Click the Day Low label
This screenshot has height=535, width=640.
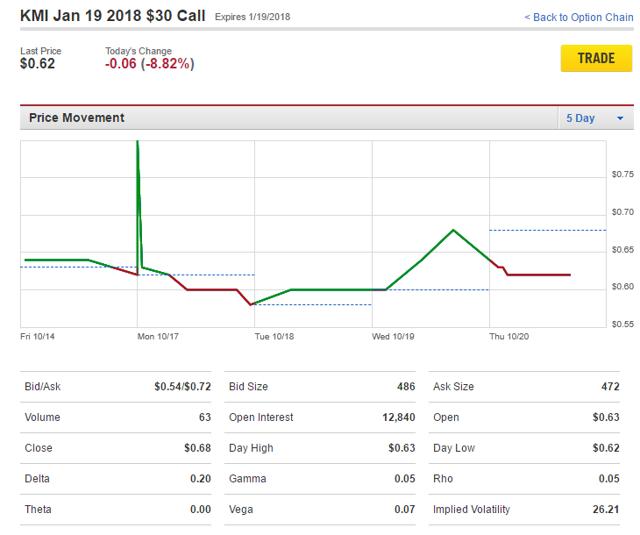[454, 448]
